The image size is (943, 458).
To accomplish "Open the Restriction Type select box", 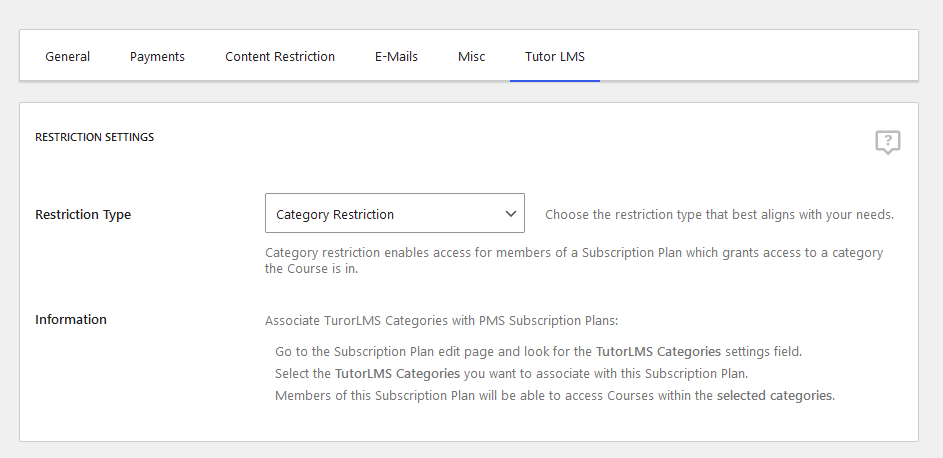I will 395,213.
